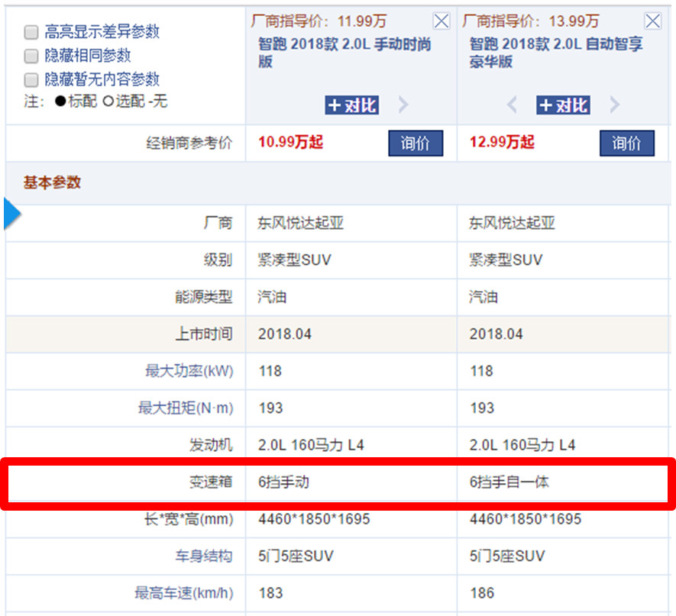Screen dimensions: 676x616
Task: Click 长*宽*高(mm) parameter label
Action: coord(189,519)
